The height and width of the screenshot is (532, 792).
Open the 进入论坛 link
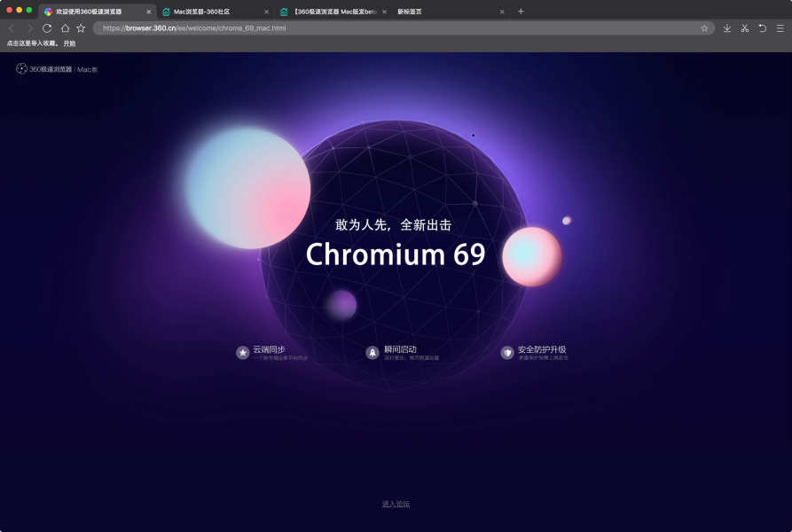pos(396,504)
